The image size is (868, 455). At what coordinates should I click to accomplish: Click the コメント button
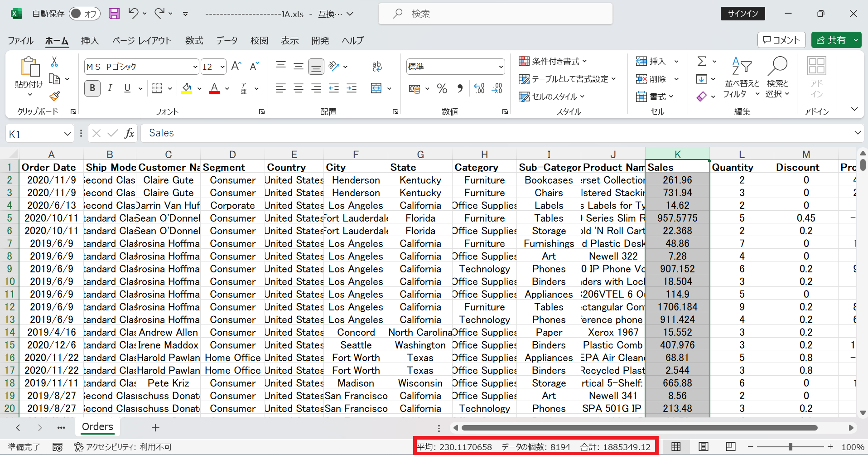pos(781,40)
